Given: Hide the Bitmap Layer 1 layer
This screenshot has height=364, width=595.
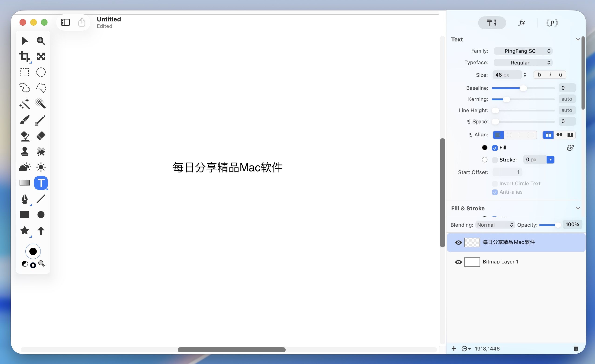Looking at the screenshot, I should point(458,262).
